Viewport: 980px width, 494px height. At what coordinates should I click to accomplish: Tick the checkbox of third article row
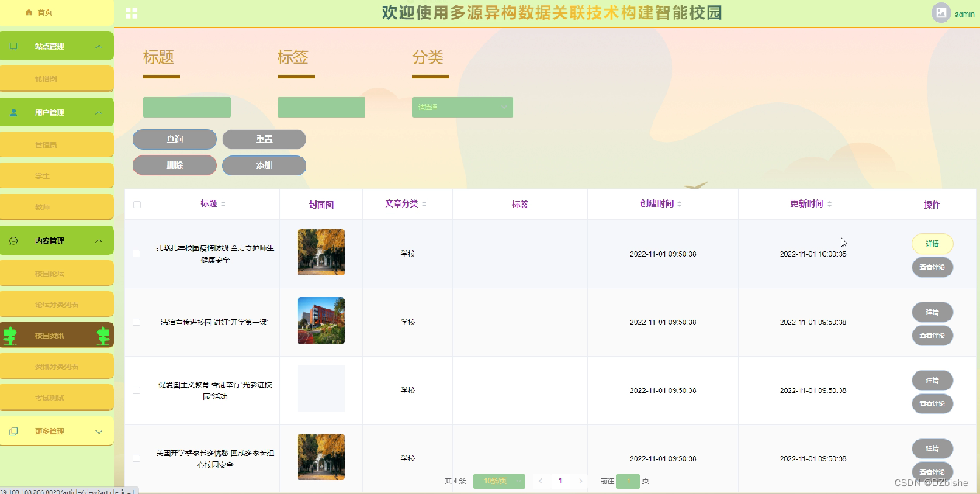pyautogui.click(x=137, y=390)
